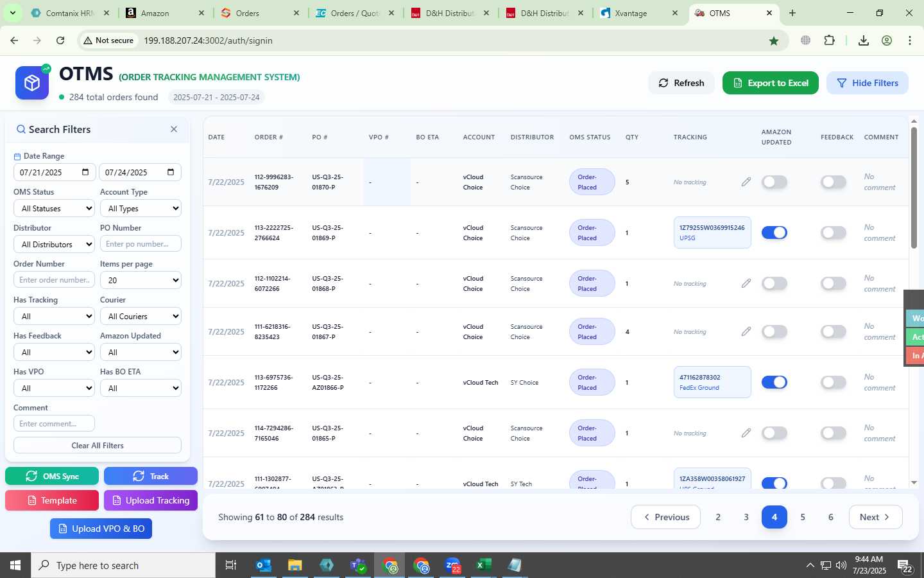Go back in browser history
Screen dimensions: 924x578
coord(14,40)
